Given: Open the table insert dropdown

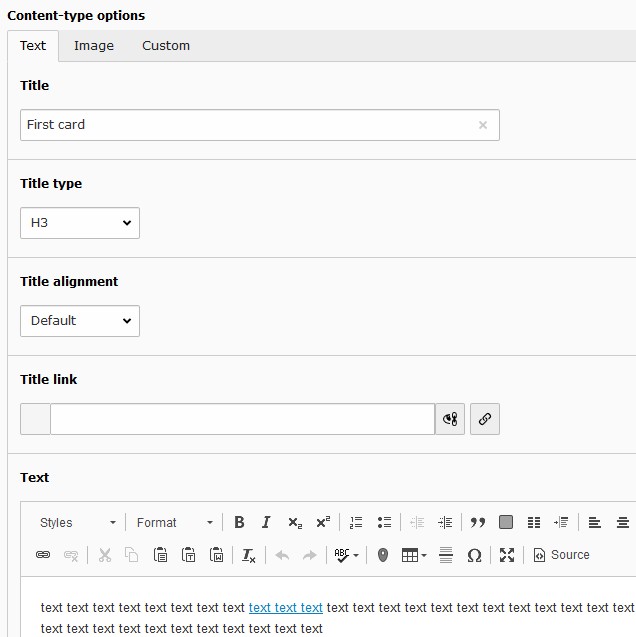Looking at the screenshot, I should (414, 555).
